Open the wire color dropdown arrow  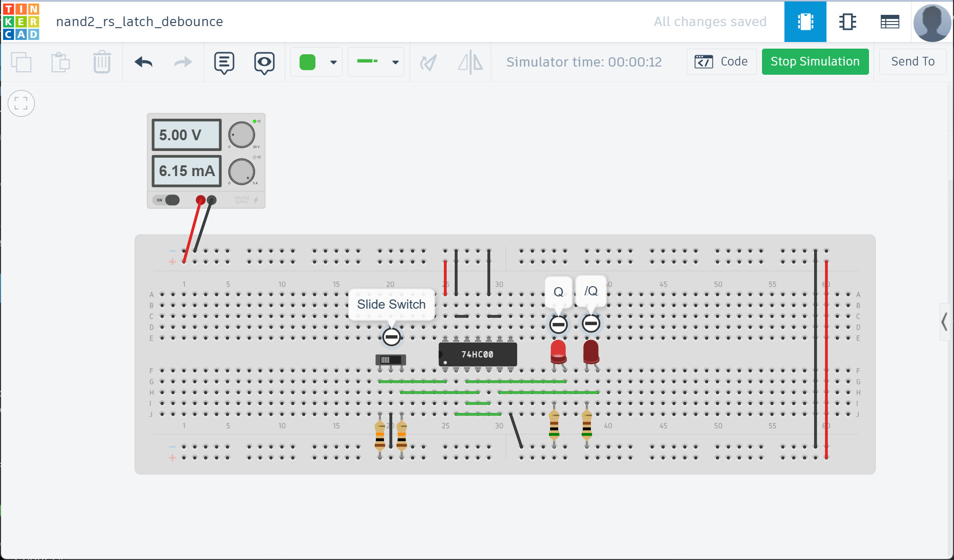click(x=333, y=62)
